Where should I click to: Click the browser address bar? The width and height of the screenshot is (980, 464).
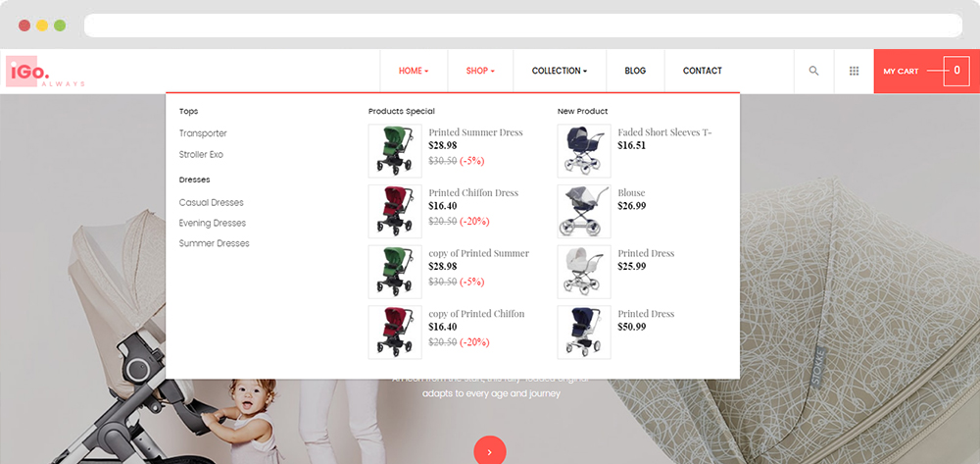click(x=523, y=26)
